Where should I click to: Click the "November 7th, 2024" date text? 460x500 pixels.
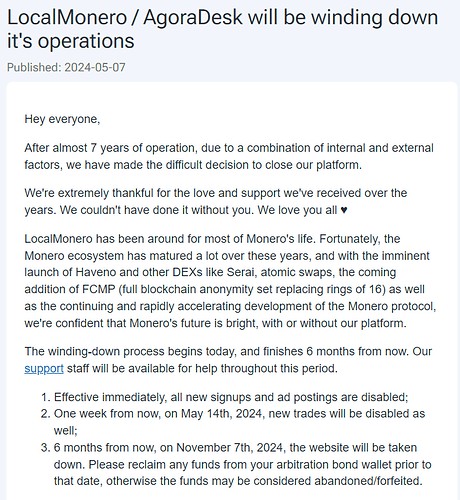(x=231, y=447)
